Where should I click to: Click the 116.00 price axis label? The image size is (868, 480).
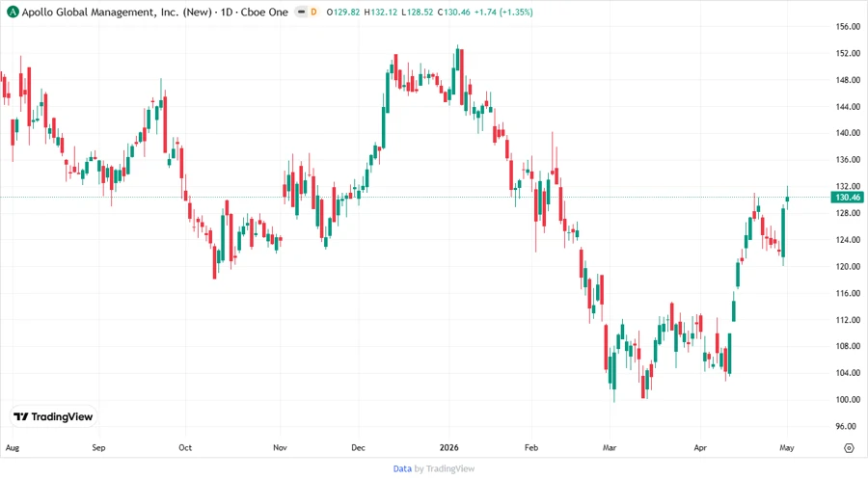[x=848, y=293]
